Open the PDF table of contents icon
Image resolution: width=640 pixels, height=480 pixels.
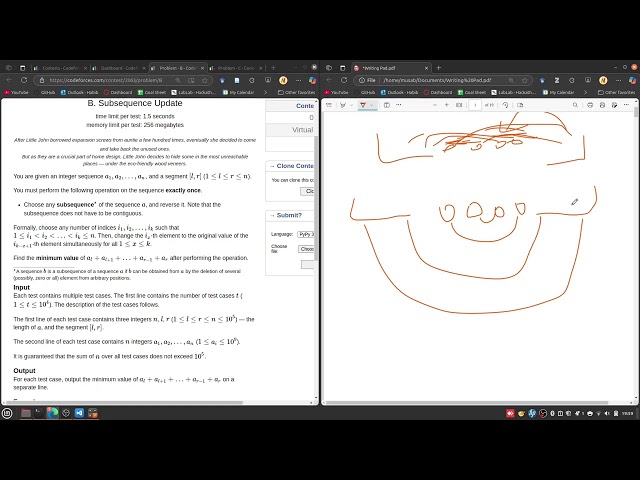coord(329,105)
